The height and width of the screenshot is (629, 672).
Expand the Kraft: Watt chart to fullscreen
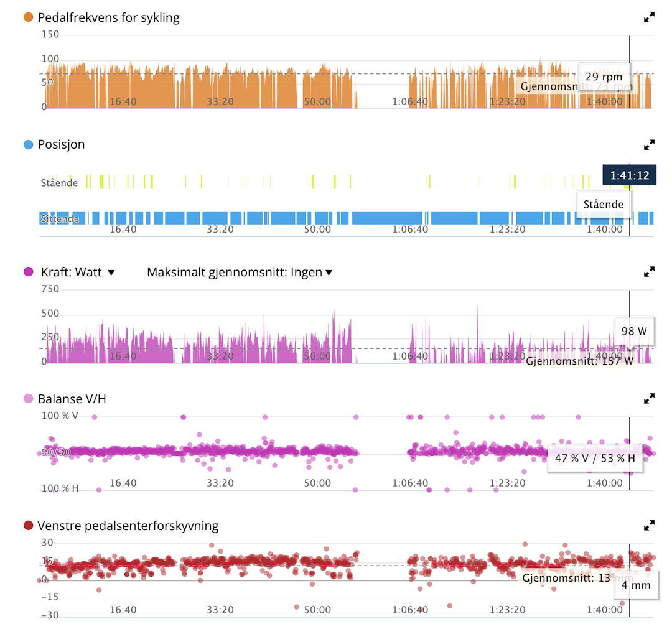[x=650, y=272]
